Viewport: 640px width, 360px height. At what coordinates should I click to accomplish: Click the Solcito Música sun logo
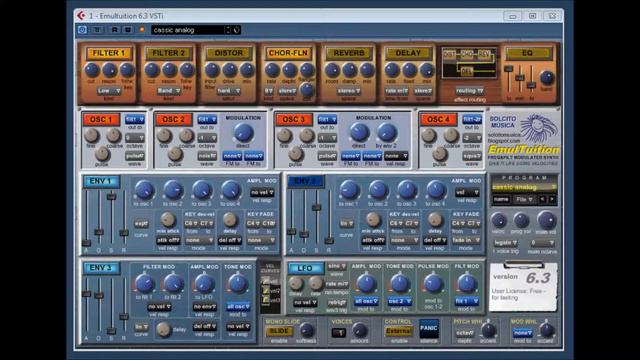click(x=538, y=129)
